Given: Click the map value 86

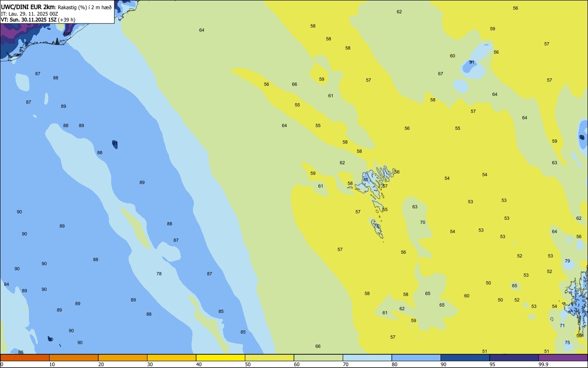Looking at the screenshot, I should [21, 352].
